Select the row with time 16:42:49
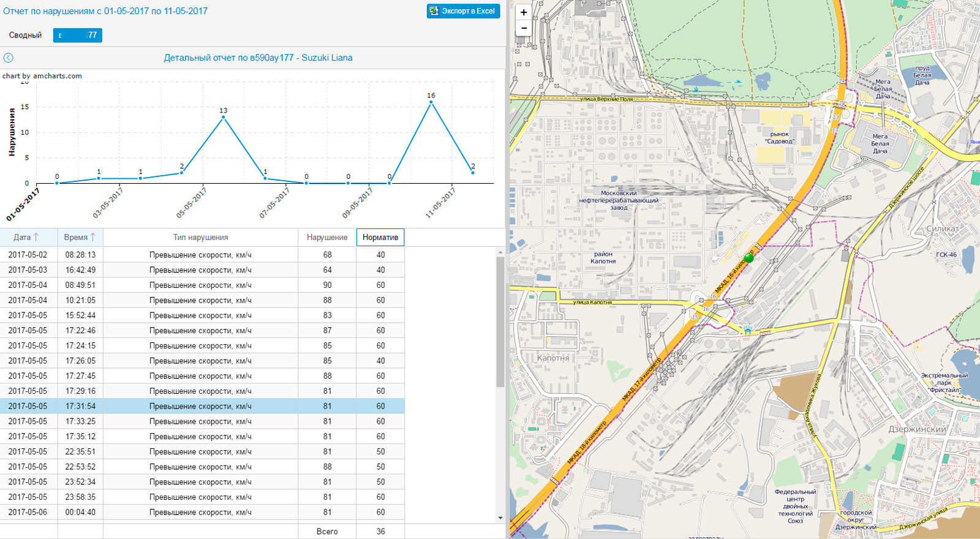 [202, 269]
